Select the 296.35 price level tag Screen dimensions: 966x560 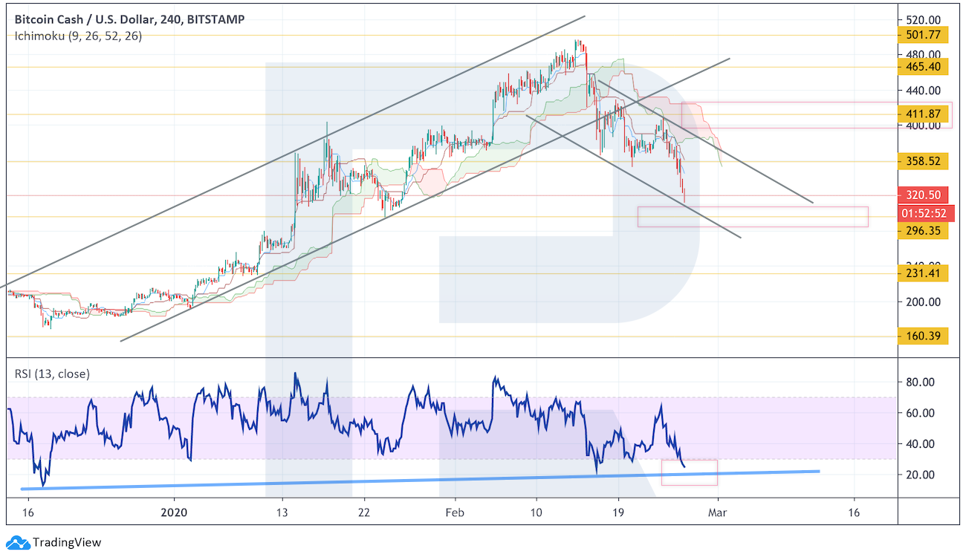pyautogui.click(x=923, y=231)
